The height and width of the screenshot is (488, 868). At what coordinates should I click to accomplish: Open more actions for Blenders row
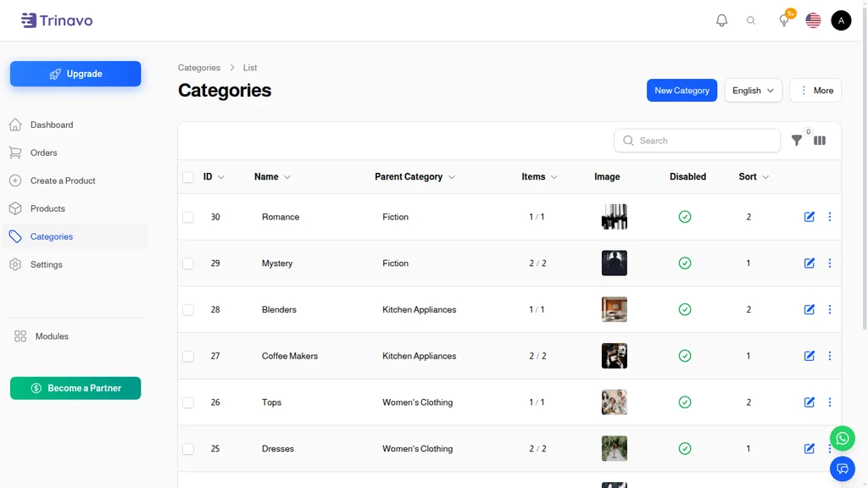pos(829,309)
